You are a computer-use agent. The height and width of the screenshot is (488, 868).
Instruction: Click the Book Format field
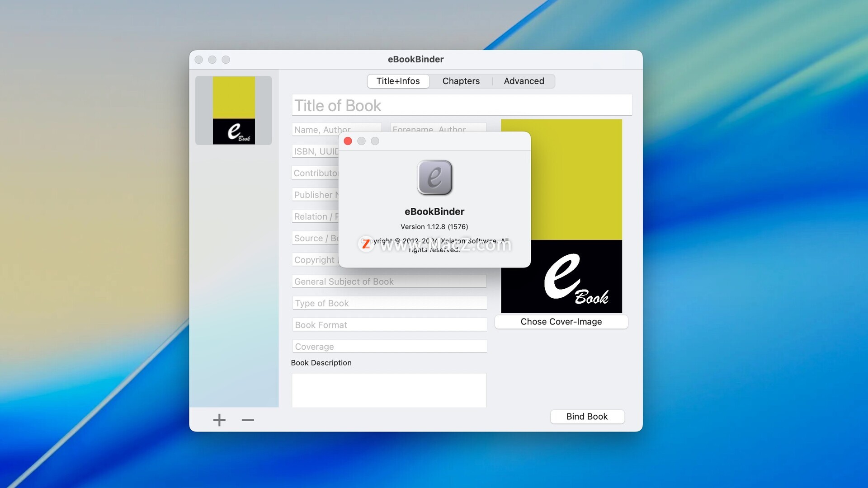point(390,324)
